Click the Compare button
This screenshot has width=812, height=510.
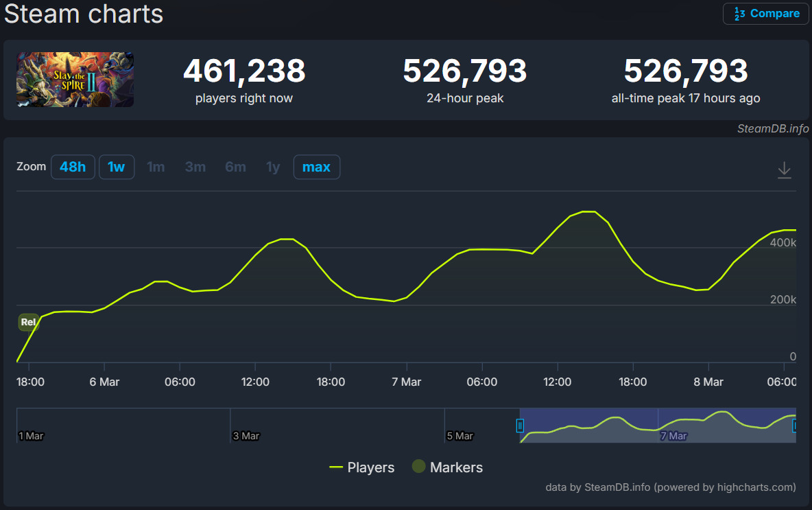(x=765, y=14)
